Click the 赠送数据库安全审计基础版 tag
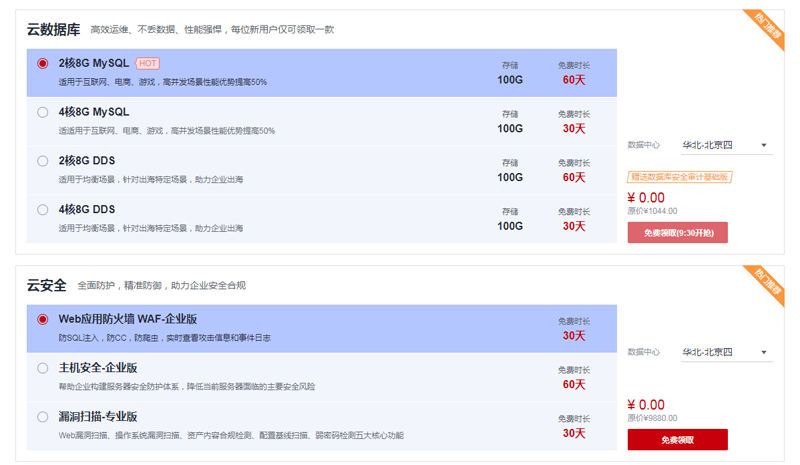 tap(679, 177)
